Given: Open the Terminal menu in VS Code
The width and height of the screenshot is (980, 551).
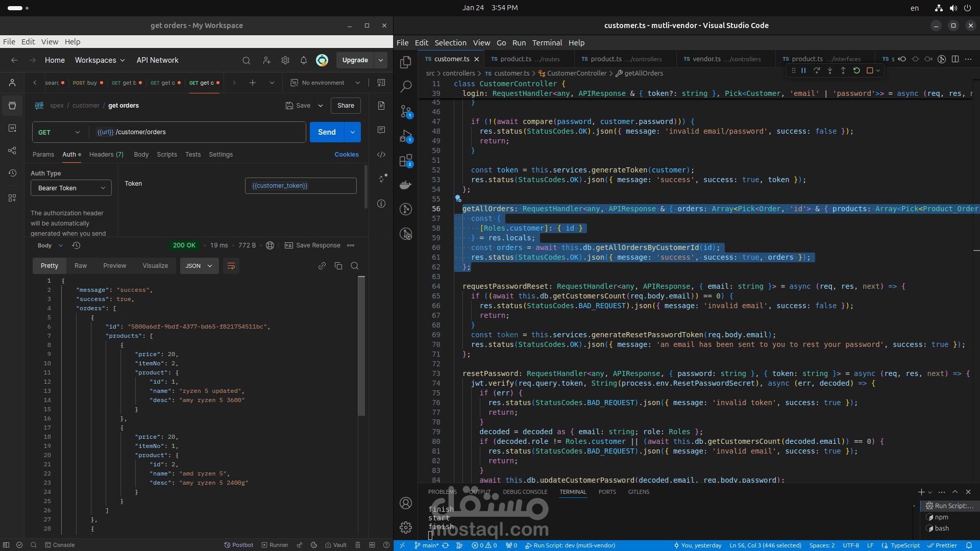Looking at the screenshot, I should tap(547, 43).
